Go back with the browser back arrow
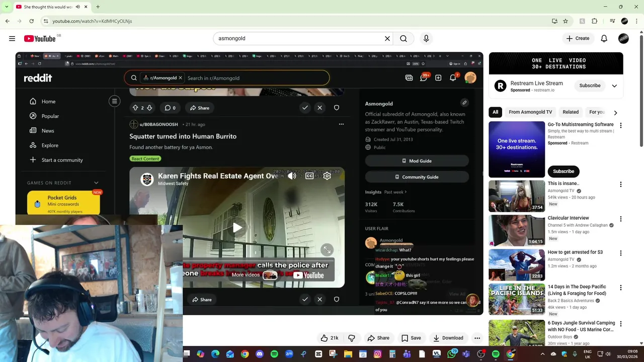Image resolution: width=644 pixels, height=362 pixels. coord(7,21)
